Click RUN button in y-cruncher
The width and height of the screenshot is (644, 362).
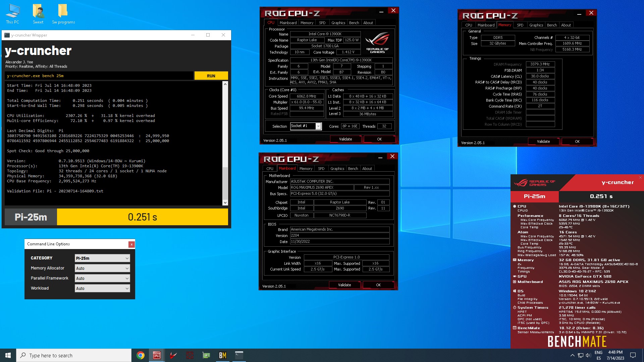pyautogui.click(x=211, y=76)
